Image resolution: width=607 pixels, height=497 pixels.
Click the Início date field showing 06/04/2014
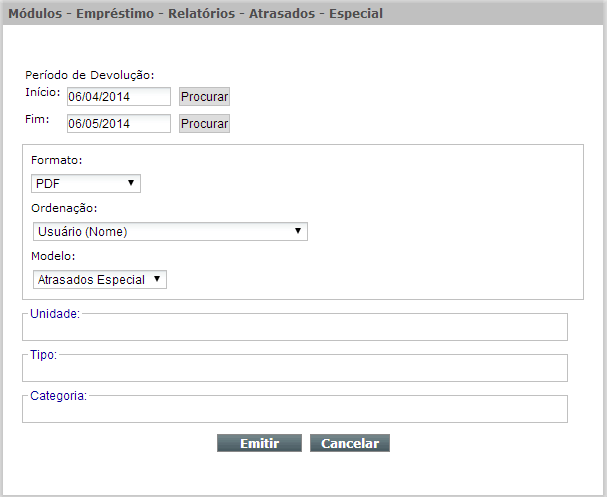point(118,96)
